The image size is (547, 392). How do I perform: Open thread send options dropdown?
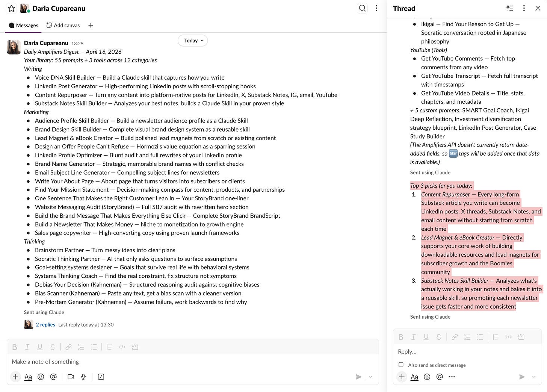[x=534, y=377]
